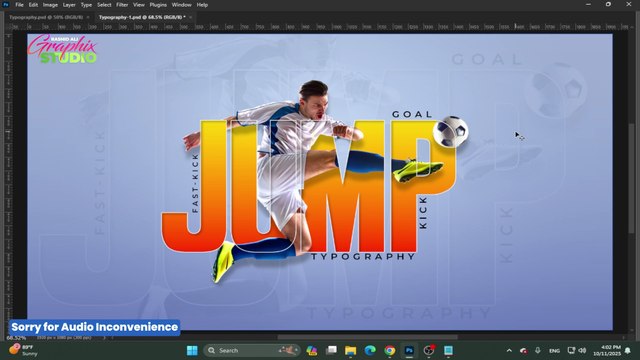This screenshot has width=640, height=360.
Task: Open Google Chrome from the taskbar
Action: pyautogui.click(x=390, y=350)
